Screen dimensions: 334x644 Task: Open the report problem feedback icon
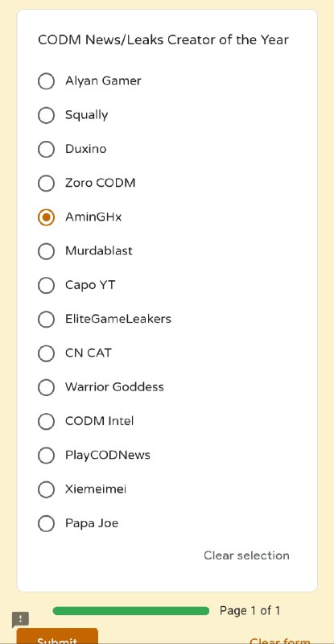20,619
